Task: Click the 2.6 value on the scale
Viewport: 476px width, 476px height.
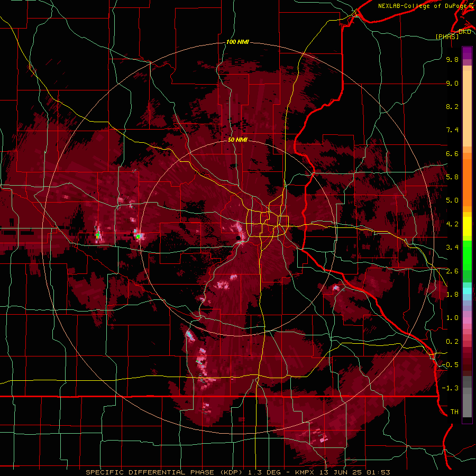Action: pos(452,271)
